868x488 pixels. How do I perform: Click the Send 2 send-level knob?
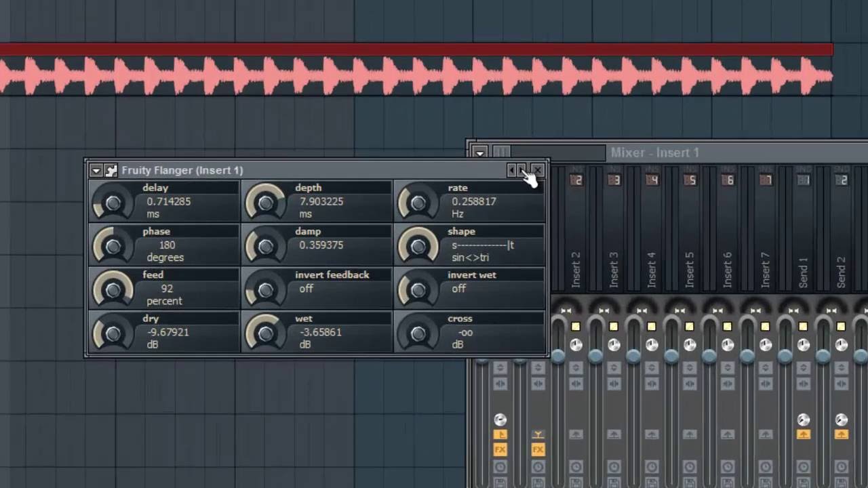click(842, 420)
